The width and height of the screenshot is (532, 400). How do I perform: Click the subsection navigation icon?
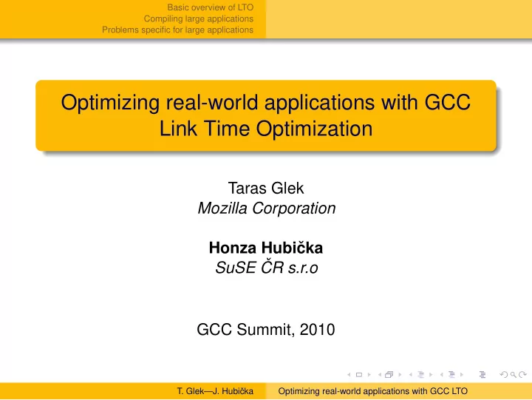coord(421,375)
